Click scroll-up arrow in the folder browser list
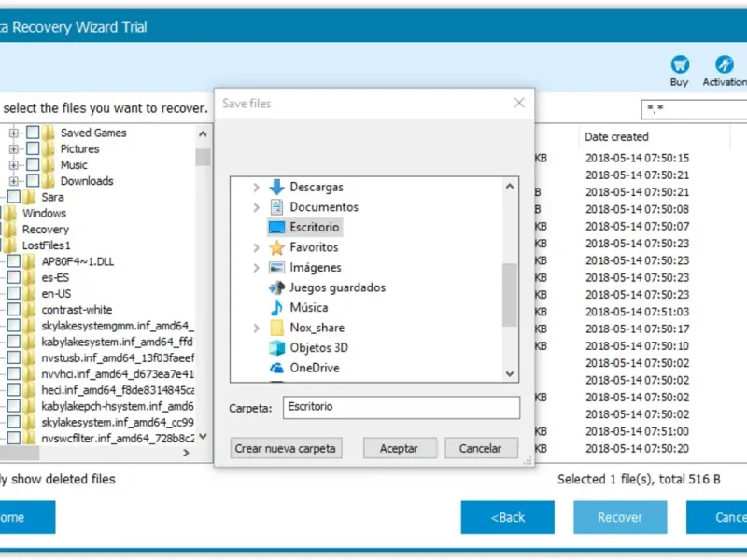 pos(510,186)
